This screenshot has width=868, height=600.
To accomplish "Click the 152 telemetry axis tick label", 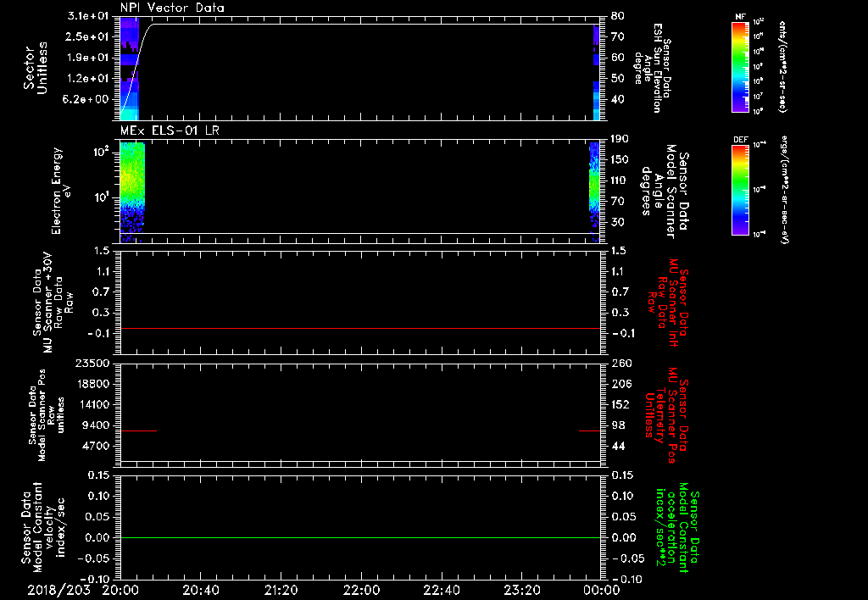I will (621, 404).
